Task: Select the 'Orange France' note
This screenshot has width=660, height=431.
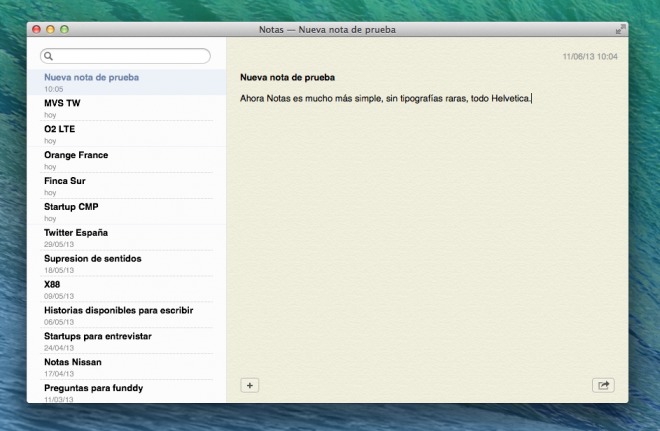Action: (x=126, y=160)
